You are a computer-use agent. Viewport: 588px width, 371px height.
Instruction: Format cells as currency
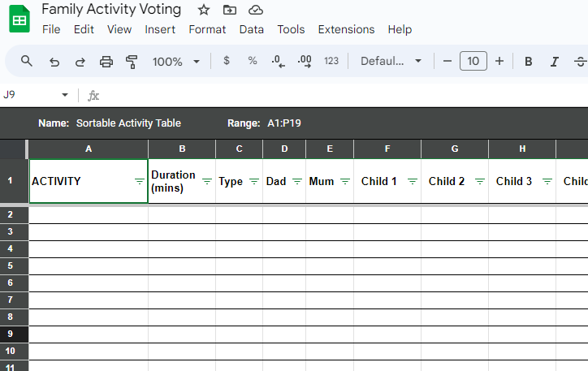[x=226, y=61]
